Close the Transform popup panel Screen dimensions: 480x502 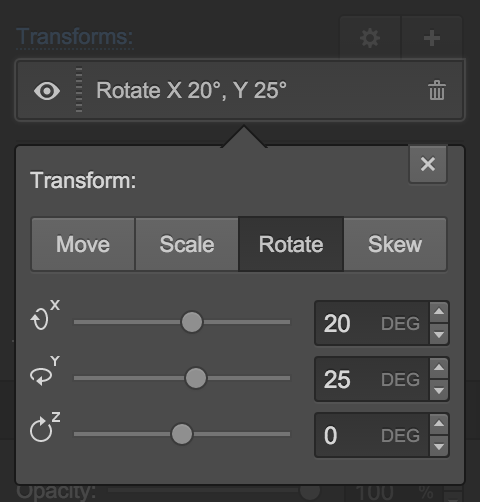click(x=428, y=164)
